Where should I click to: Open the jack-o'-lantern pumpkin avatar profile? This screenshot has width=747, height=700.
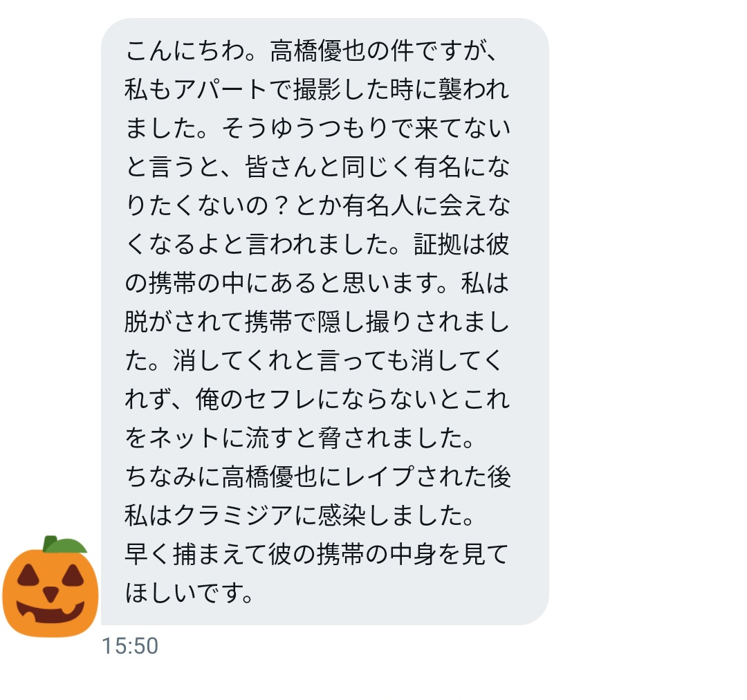(x=50, y=586)
